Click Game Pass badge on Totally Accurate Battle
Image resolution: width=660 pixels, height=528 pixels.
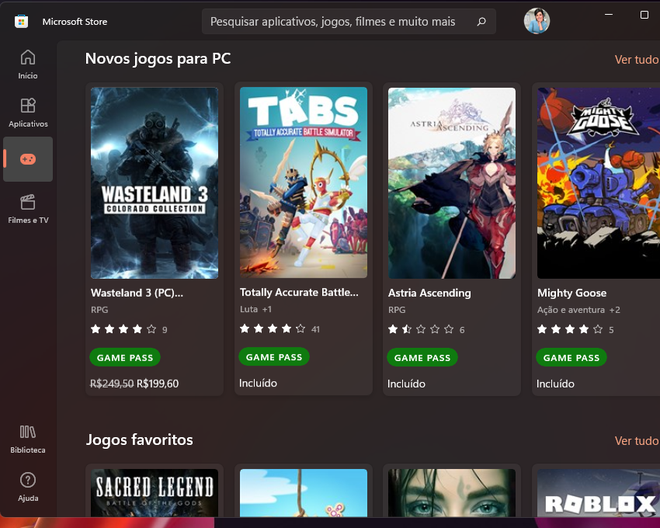pos(274,357)
